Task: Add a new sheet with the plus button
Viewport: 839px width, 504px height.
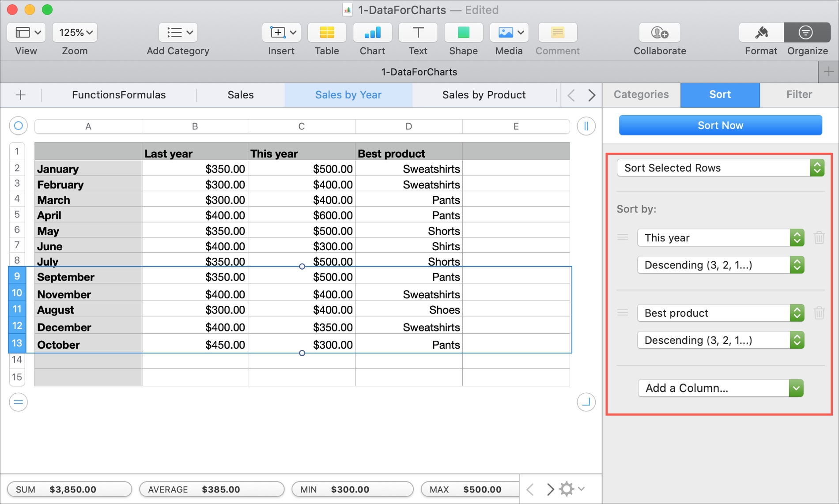Action: tap(21, 94)
